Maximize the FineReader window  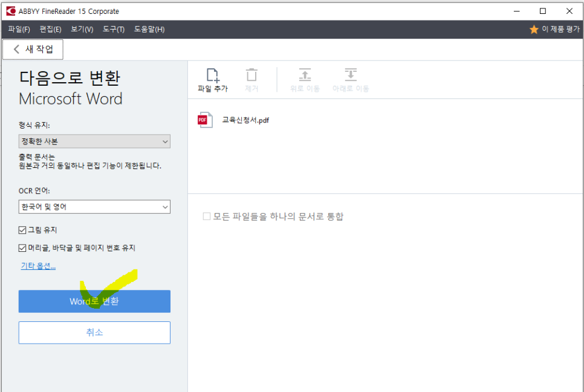(543, 11)
